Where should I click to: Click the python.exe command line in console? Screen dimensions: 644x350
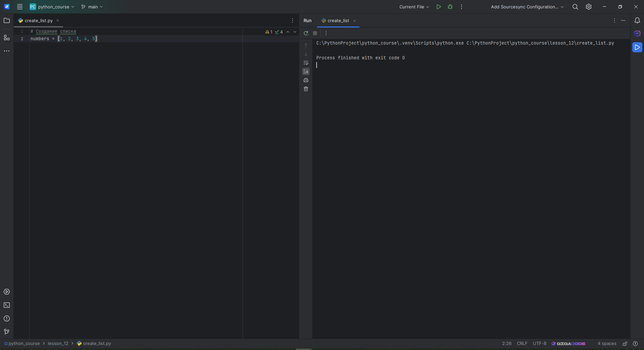tap(465, 43)
